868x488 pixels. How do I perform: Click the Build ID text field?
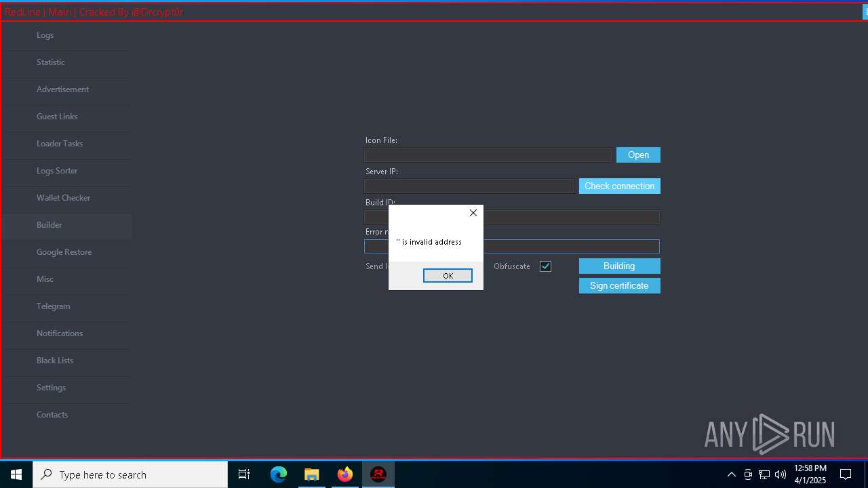tap(512, 217)
